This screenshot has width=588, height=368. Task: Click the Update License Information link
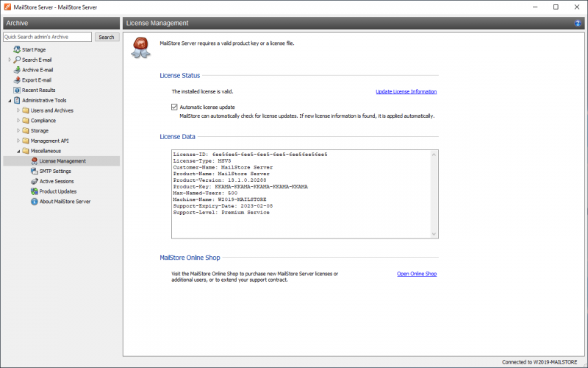(x=406, y=92)
